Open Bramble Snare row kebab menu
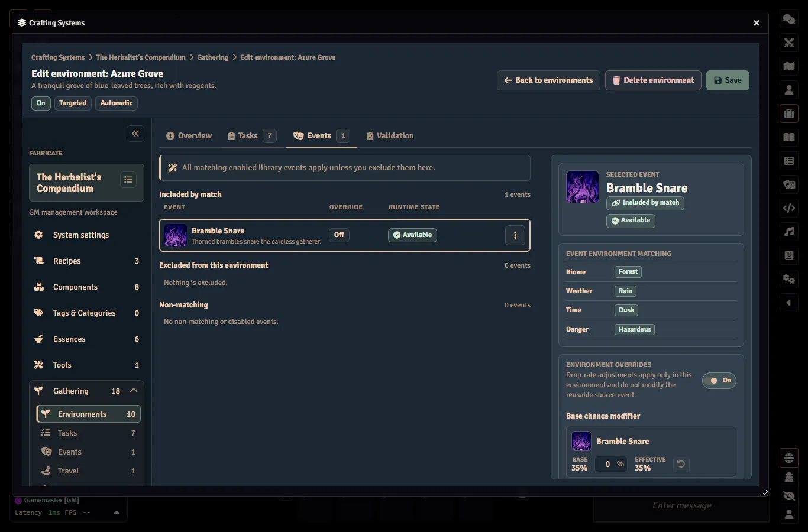808x532 pixels. [515, 235]
